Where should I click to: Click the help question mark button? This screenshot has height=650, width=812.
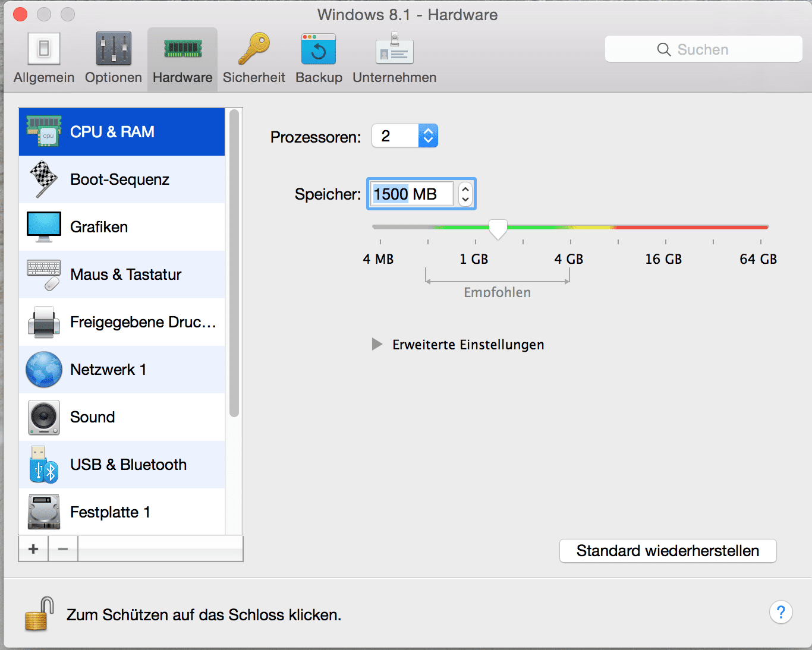[x=780, y=612]
